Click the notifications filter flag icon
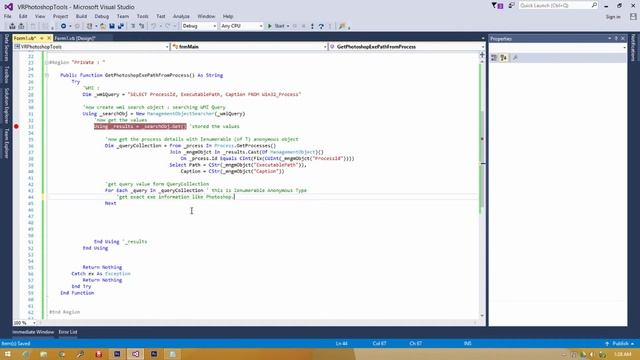This screenshot has width=640, height=360. pos(497,6)
